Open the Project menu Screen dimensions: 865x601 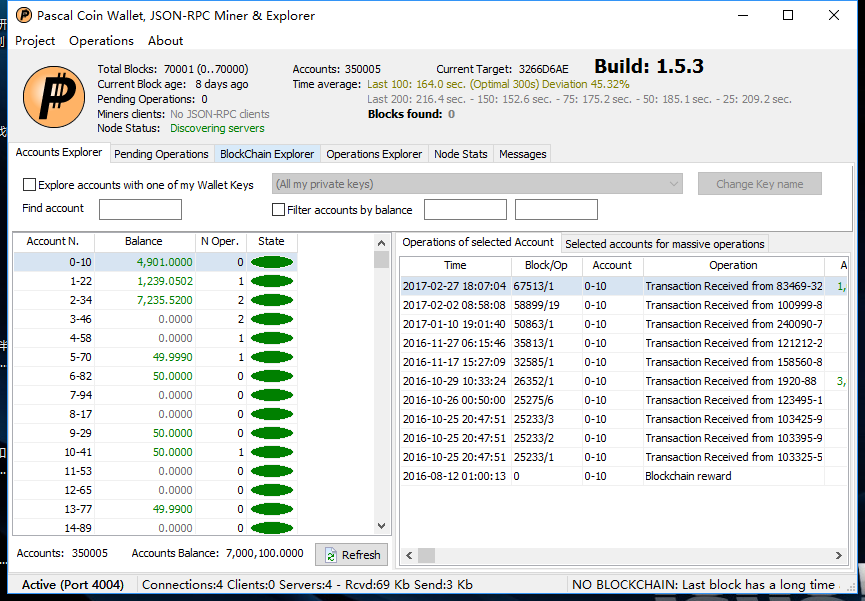35,41
